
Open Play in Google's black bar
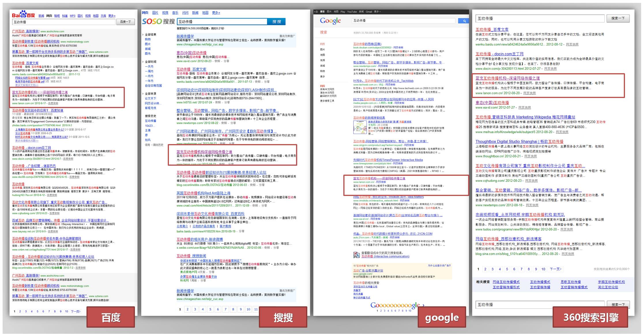coord(343,12)
